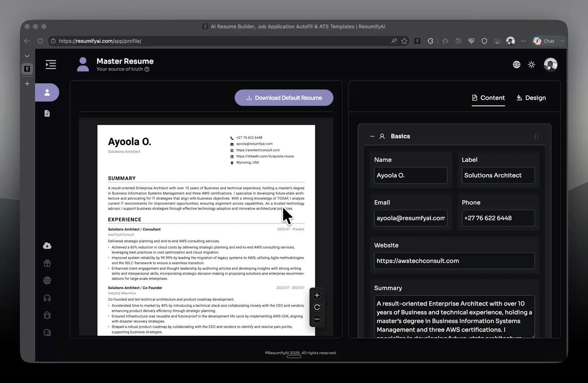This screenshot has height=383, width=588.
Task: Open the documents sidebar icon
Action: tap(47, 113)
